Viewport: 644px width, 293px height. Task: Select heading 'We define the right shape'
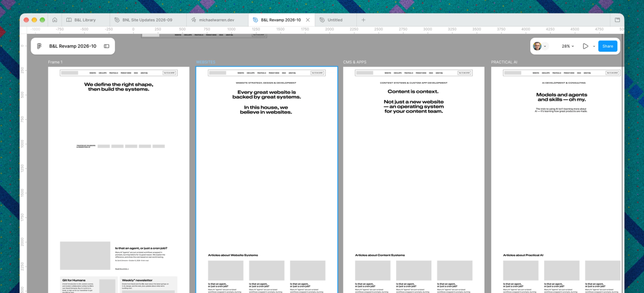point(119,87)
